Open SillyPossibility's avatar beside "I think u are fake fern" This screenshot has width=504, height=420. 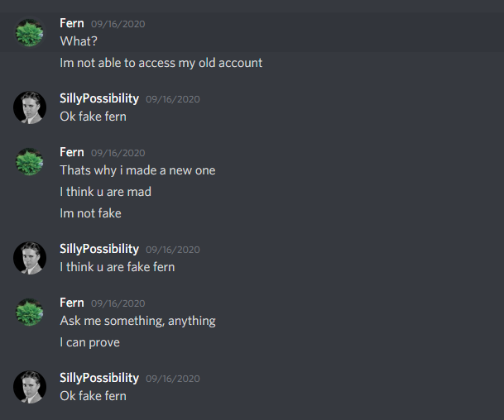(30, 258)
